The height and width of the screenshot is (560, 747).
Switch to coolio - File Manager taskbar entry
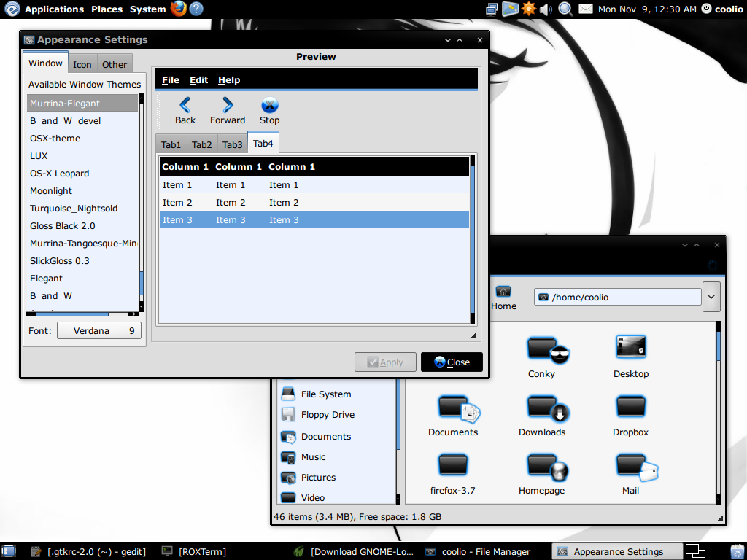point(478,551)
